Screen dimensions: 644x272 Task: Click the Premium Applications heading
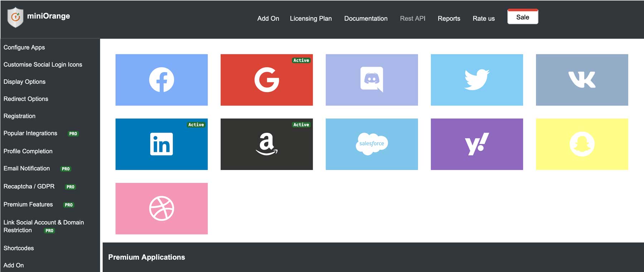point(147,257)
